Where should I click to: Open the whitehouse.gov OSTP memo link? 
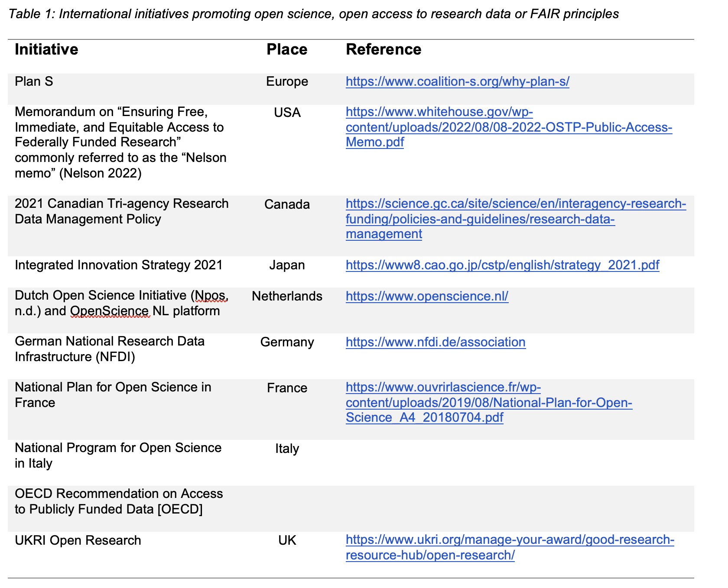point(508,127)
